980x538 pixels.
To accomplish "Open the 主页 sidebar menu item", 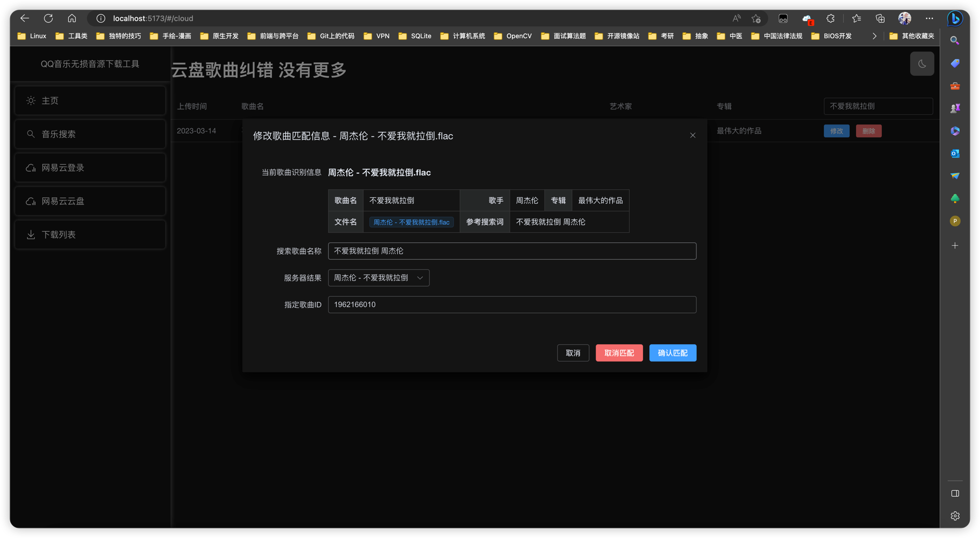I will tap(90, 101).
